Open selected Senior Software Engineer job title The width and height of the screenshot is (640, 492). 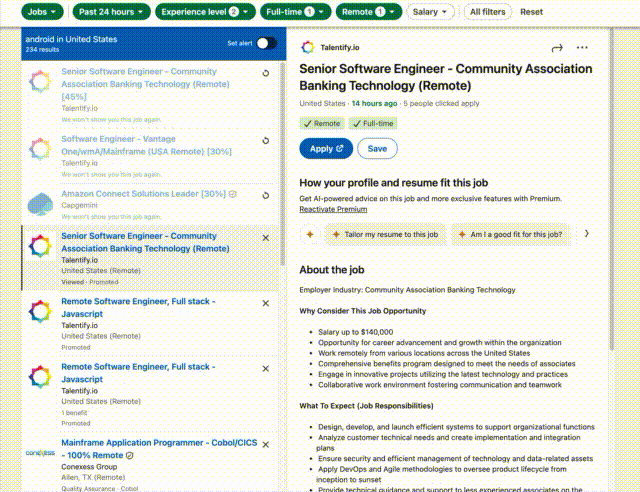pos(145,242)
